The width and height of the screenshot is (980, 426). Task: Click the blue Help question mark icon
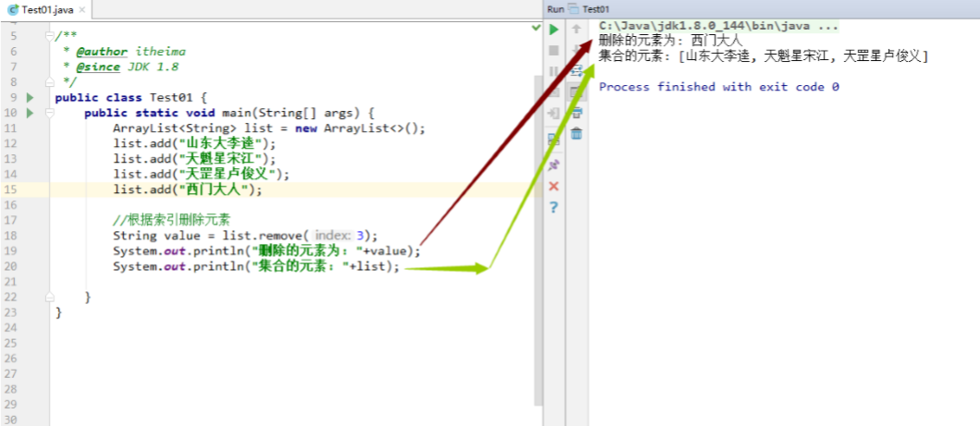(x=554, y=207)
